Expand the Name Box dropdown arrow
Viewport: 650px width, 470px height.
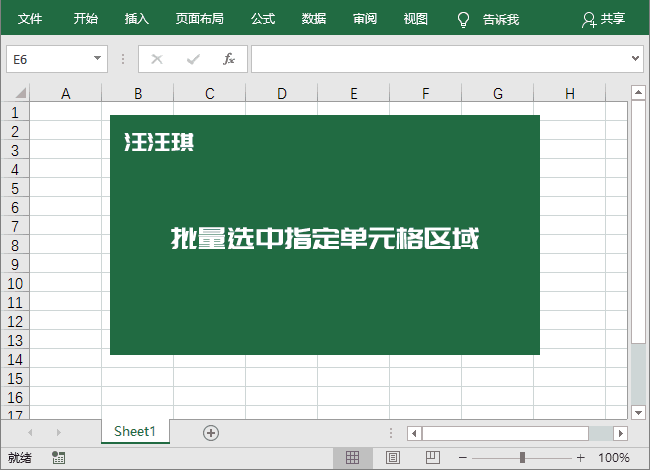97,58
